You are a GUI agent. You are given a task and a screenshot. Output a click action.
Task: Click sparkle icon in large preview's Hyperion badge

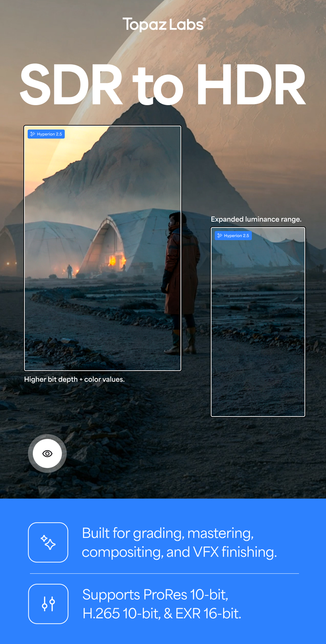[33, 134]
